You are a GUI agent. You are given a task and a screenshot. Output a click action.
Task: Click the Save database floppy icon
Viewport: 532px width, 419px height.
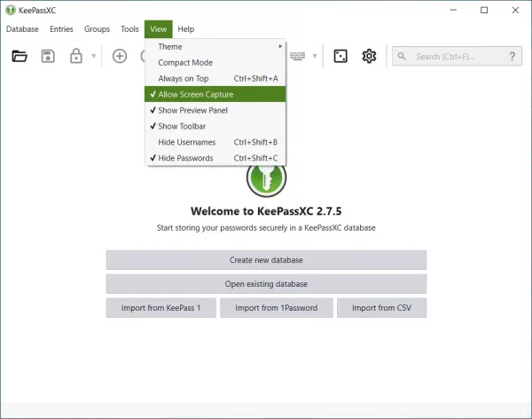[48, 56]
